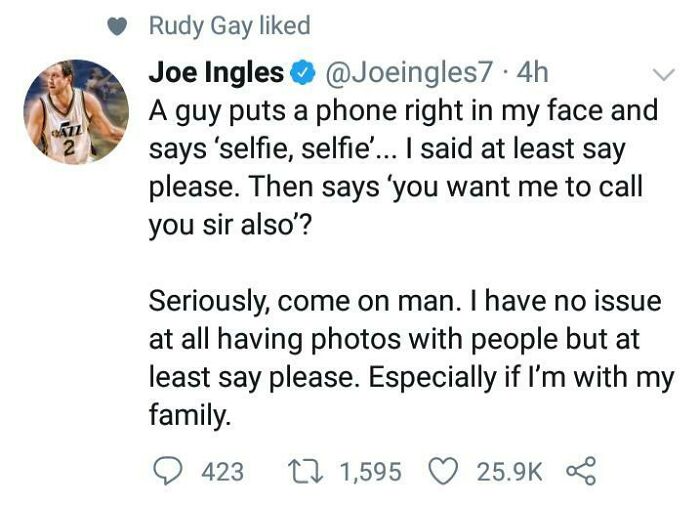Click the blue verified badge
Screen dimensions: 700x505
click(x=301, y=74)
